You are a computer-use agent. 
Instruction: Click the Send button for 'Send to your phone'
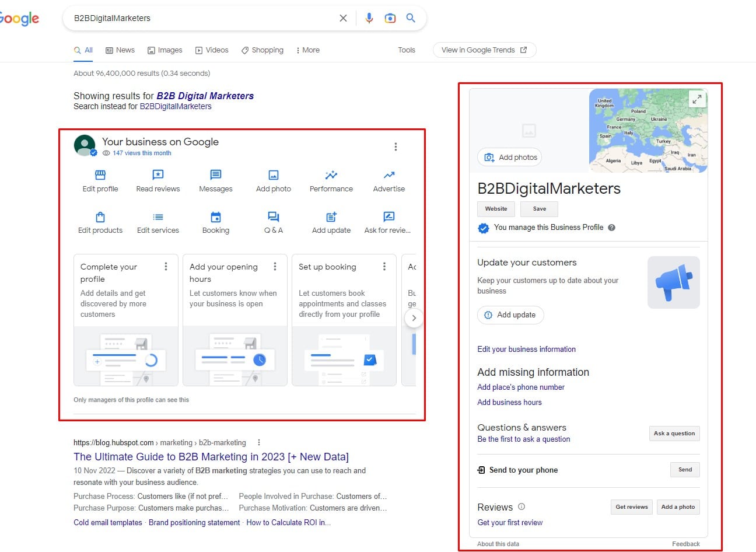point(685,470)
